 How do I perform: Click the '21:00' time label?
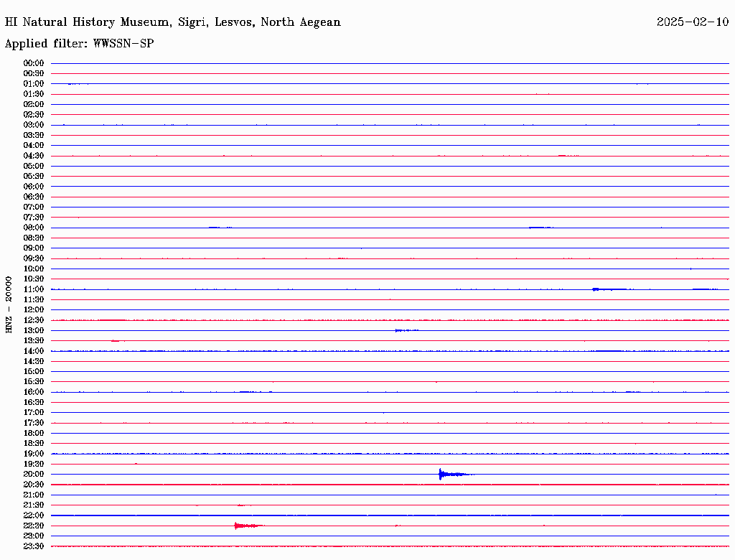pos(34,495)
